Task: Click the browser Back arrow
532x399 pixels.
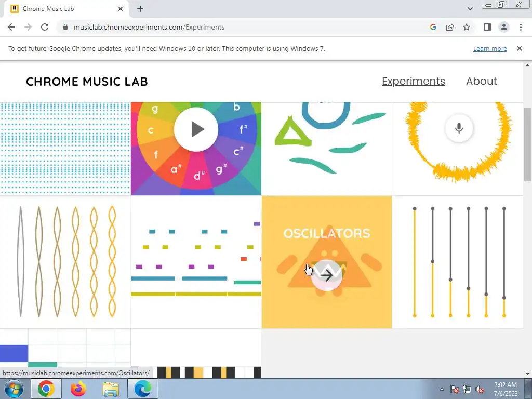Action: coord(11,27)
